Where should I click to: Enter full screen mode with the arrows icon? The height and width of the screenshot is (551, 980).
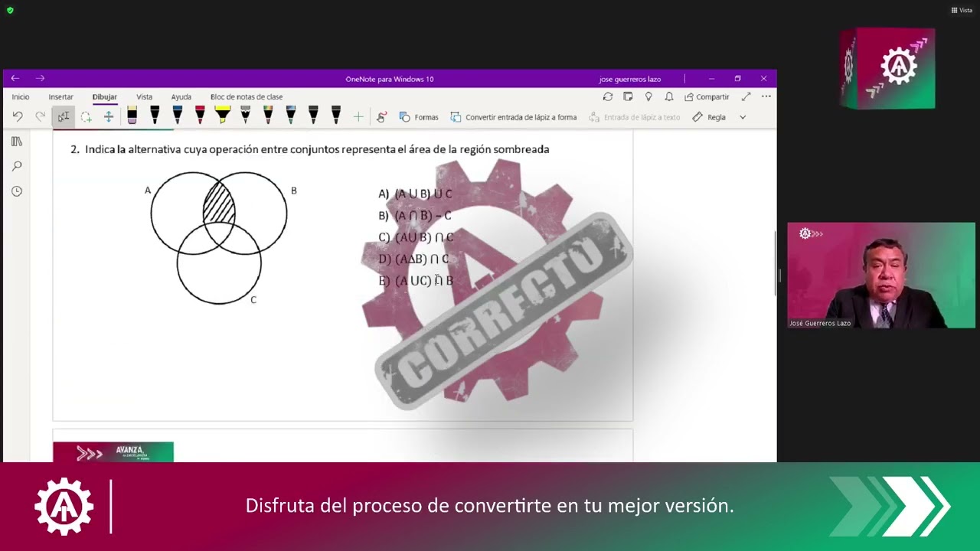pos(746,96)
